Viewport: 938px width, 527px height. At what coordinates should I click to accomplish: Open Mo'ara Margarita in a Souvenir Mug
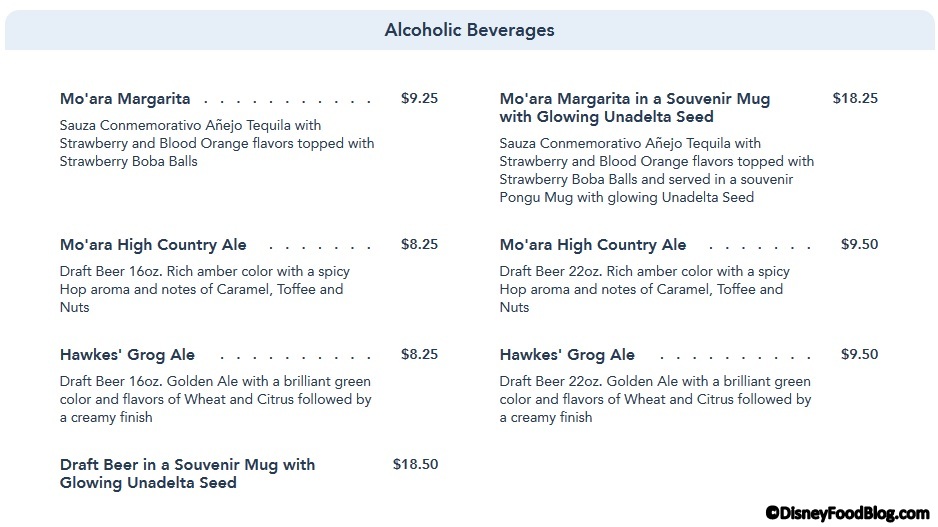pyautogui.click(x=634, y=108)
